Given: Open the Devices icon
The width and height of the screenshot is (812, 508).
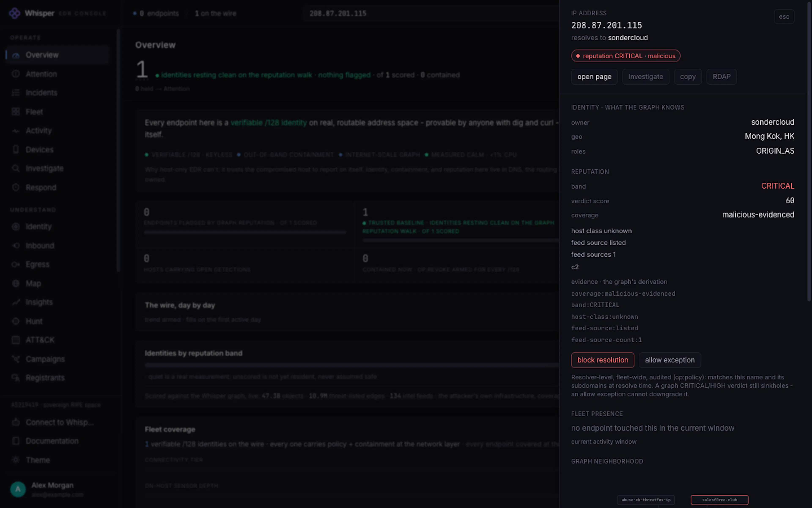Looking at the screenshot, I should (x=16, y=149).
